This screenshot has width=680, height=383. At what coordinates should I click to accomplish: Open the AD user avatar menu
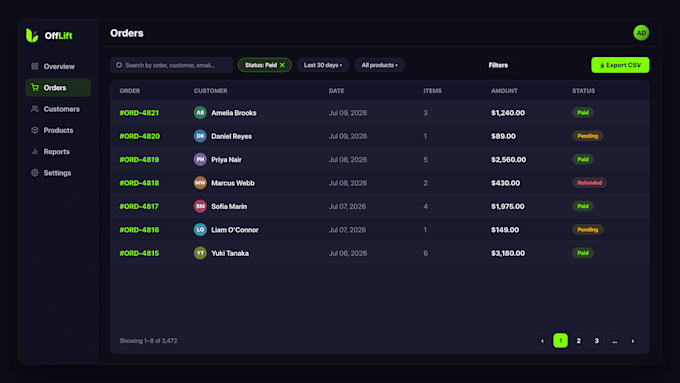point(641,33)
